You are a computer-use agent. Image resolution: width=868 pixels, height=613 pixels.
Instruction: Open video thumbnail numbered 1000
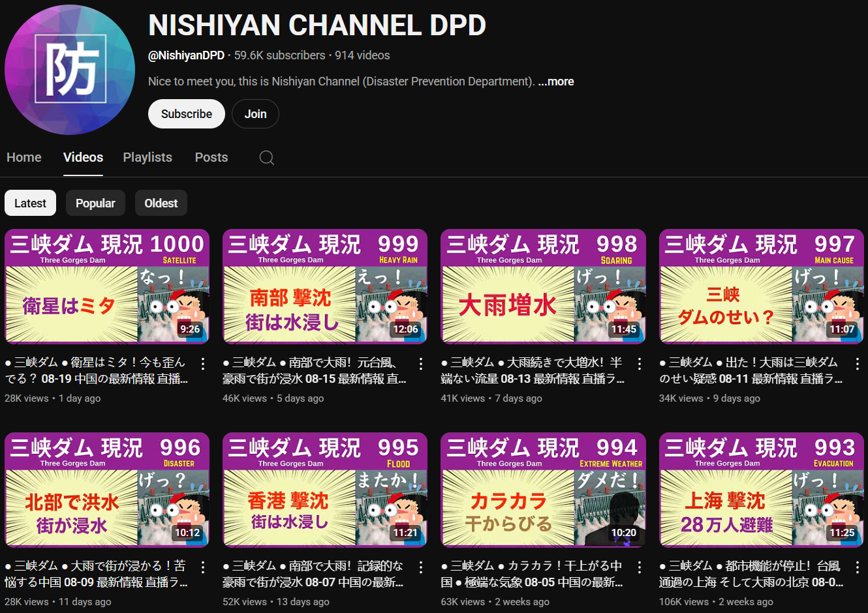pos(107,286)
